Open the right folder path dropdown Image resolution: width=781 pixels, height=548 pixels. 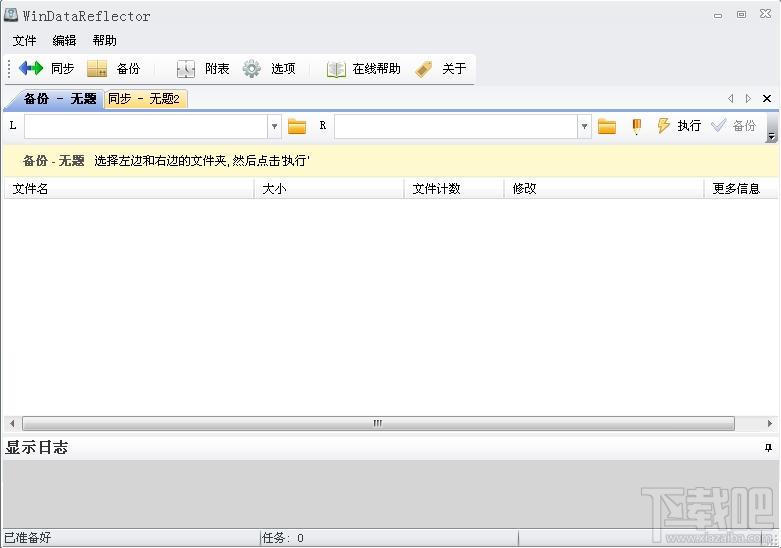click(584, 126)
